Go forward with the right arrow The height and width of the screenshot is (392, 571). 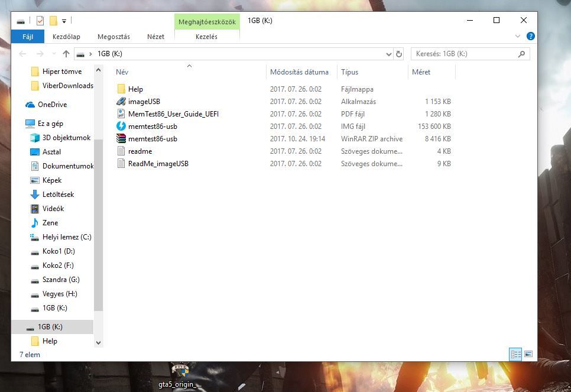[40, 54]
